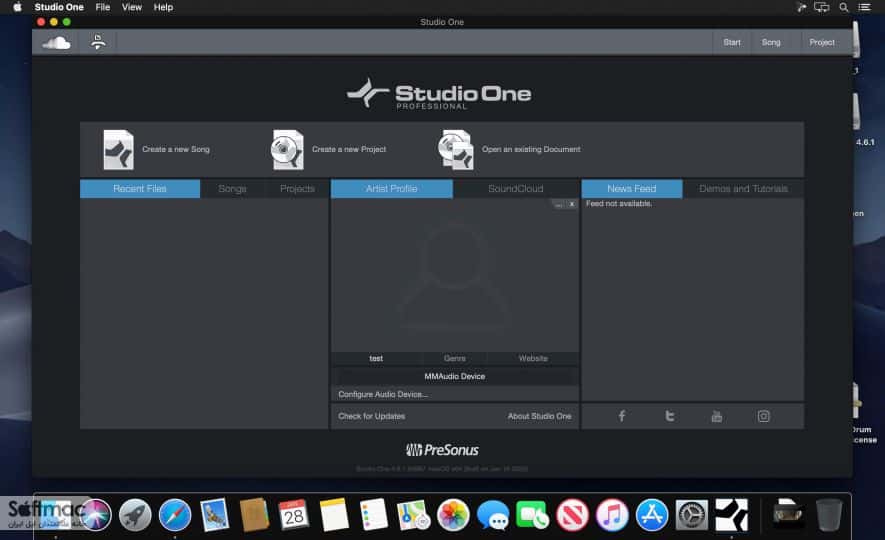Open Reminders list icon in Dock

coord(374,515)
